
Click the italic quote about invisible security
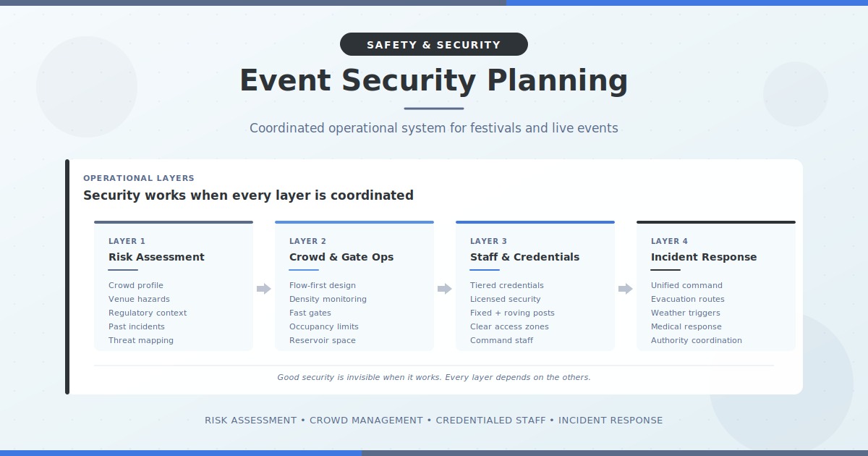point(434,377)
